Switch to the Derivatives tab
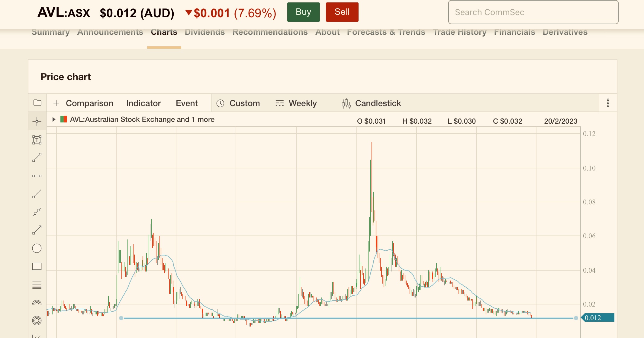The image size is (644, 338). [x=565, y=32]
